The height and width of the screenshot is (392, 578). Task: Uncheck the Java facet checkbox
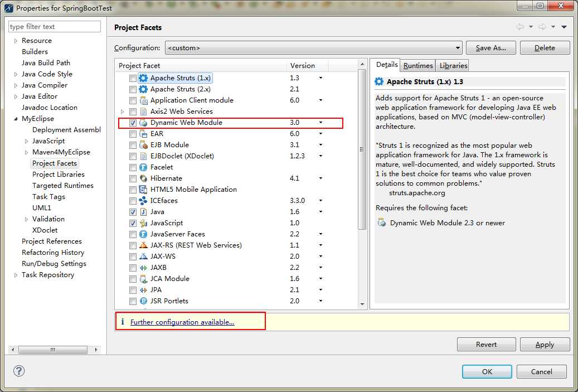tap(133, 212)
